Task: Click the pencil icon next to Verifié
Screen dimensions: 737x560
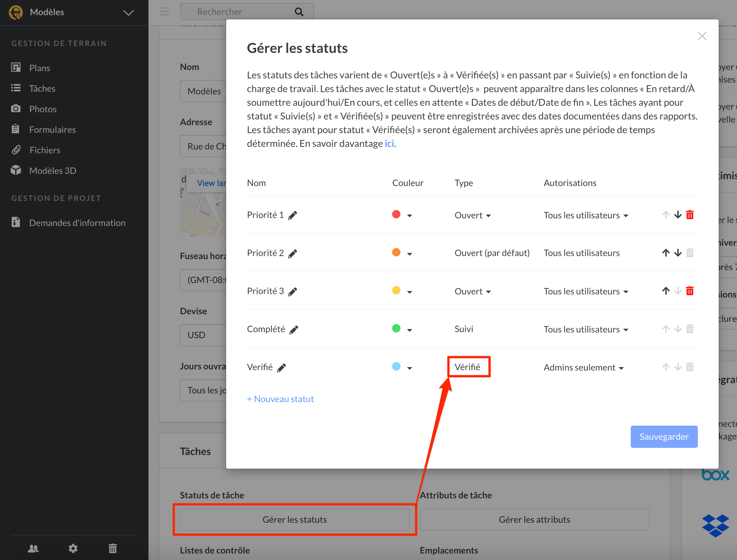Action: click(281, 367)
